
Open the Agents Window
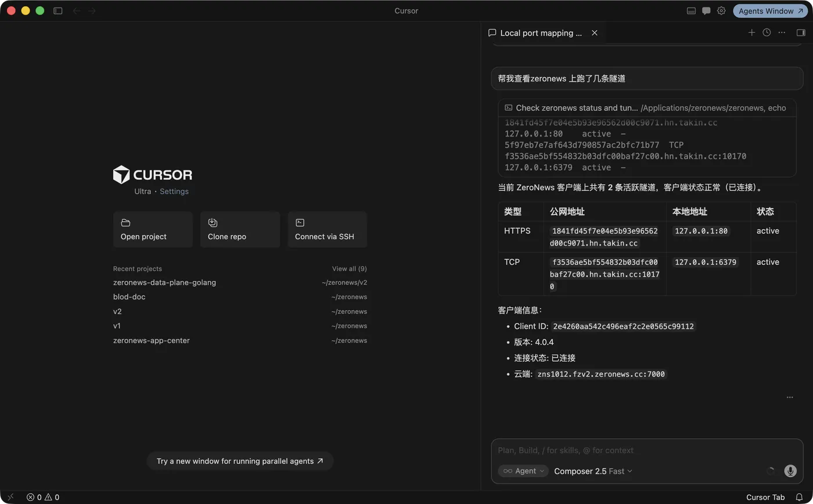tap(771, 10)
